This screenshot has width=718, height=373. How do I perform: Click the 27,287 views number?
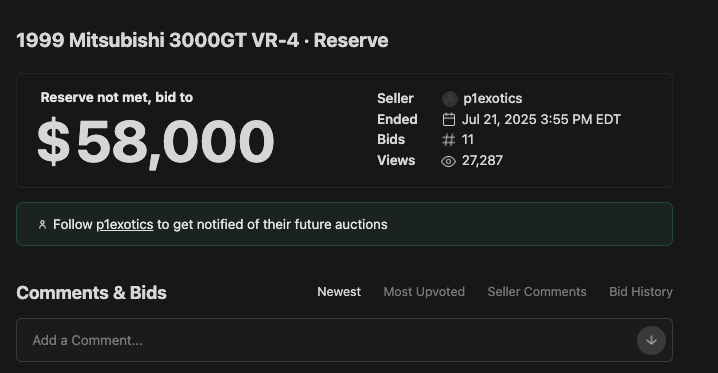[x=482, y=161]
